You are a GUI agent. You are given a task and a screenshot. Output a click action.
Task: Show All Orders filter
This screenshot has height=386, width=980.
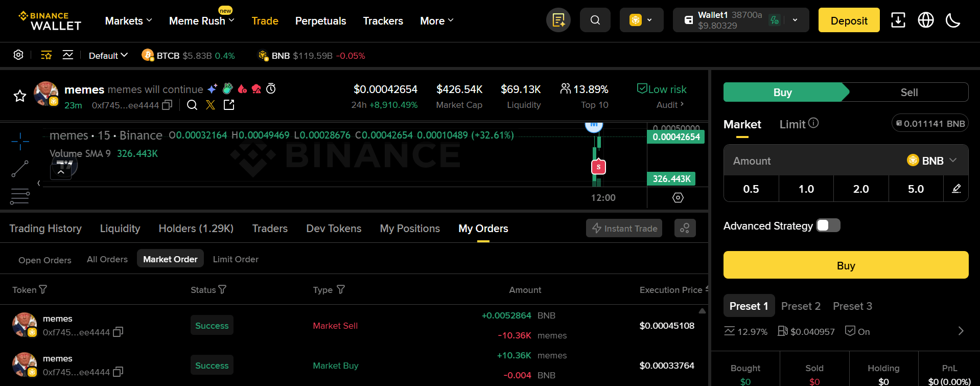point(107,259)
